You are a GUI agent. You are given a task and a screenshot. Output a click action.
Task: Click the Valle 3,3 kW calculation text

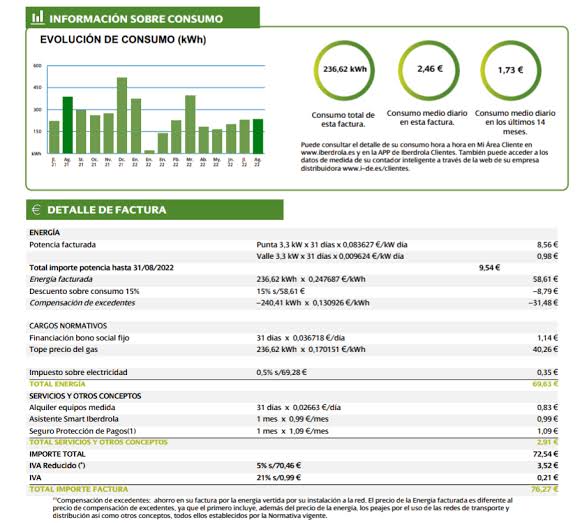[330, 256]
